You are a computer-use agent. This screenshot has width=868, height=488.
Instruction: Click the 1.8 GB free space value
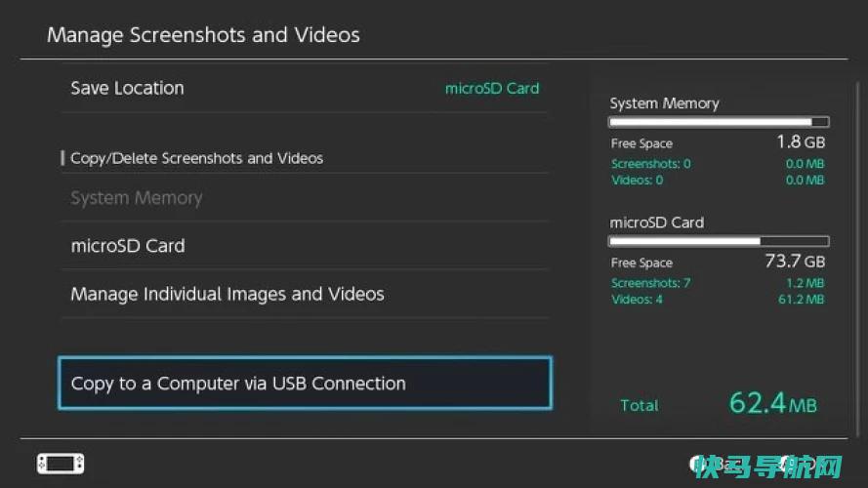(x=801, y=142)
